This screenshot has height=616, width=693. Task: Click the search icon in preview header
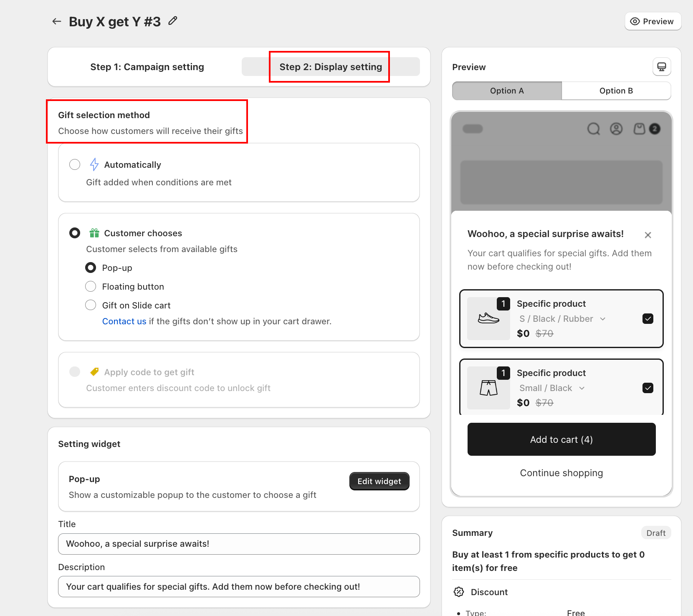coord(594,129)
